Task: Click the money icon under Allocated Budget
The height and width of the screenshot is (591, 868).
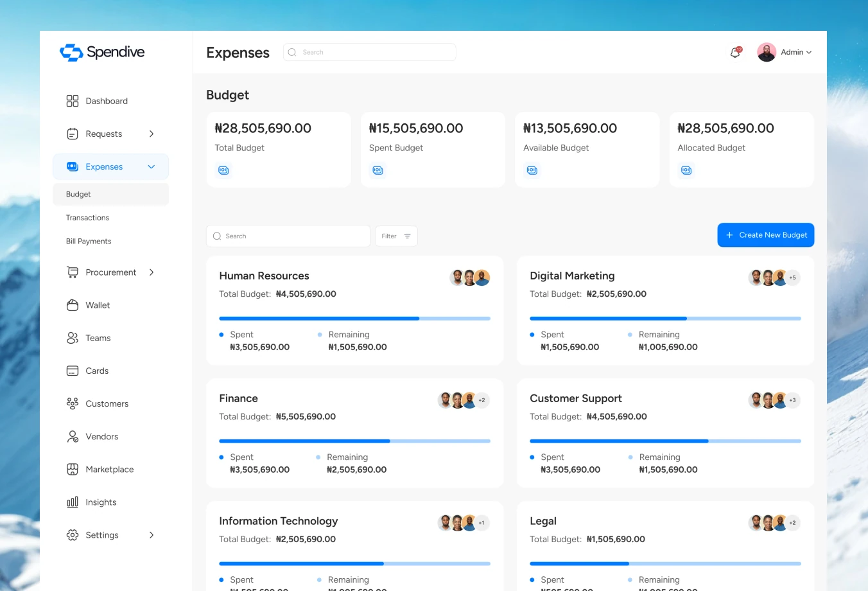Action: (686, 170)
